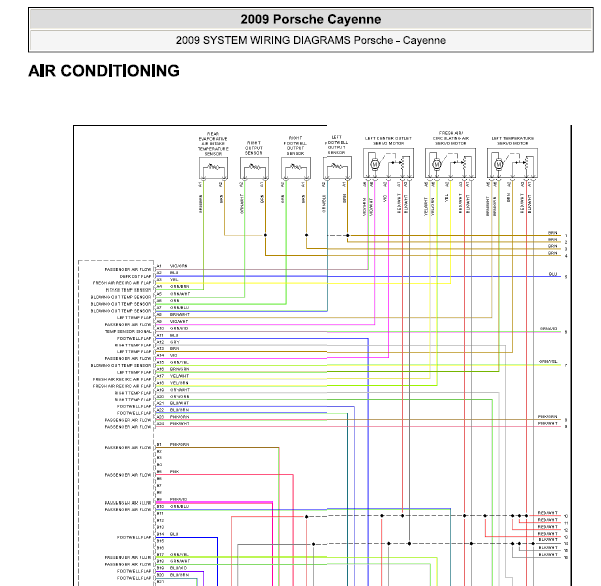Click the right output sensor symbol

[255, 168]
